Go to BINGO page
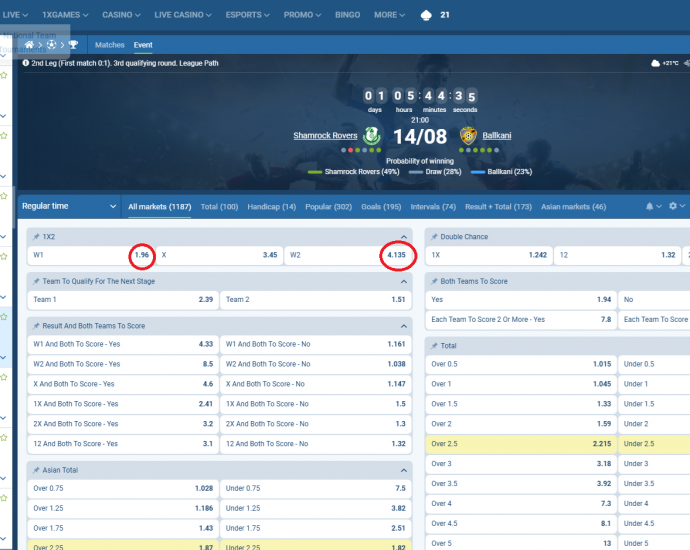This screenshot has width=690, height=550. pyautogui.click(x=347, y=15)
